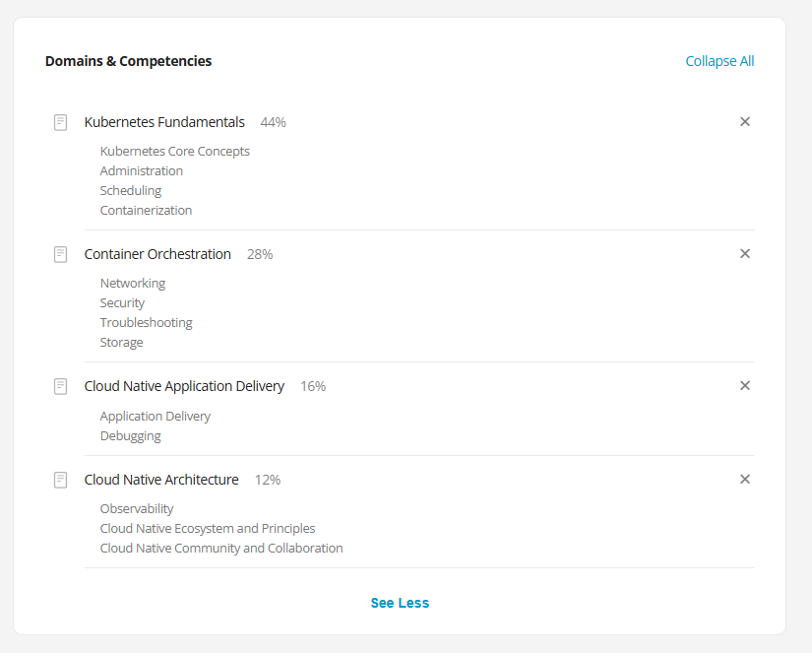
Task: Select the Cloud Native Application Delivery heading
Action: (x=184, y=386)
